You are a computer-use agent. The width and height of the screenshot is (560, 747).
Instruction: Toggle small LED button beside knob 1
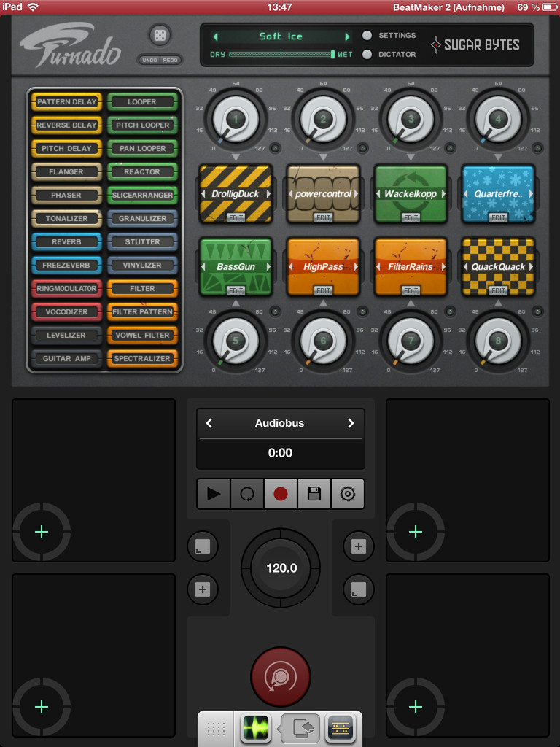[275, 148]
